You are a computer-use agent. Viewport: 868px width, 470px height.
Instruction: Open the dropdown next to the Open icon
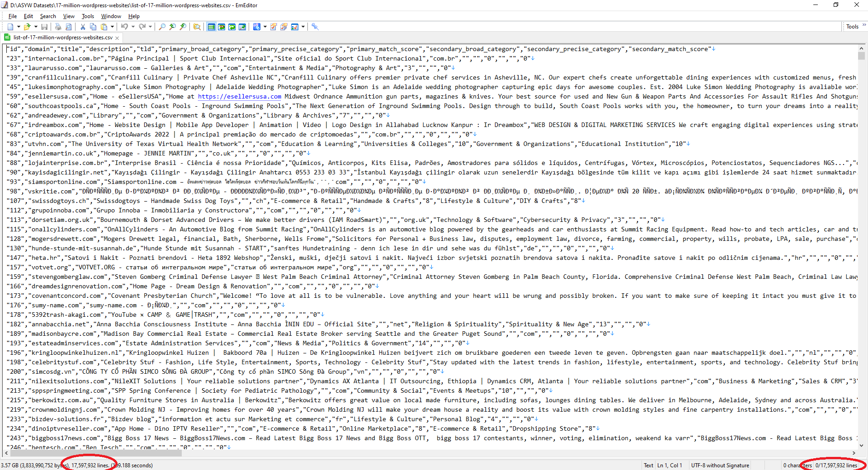click(35, 27)
